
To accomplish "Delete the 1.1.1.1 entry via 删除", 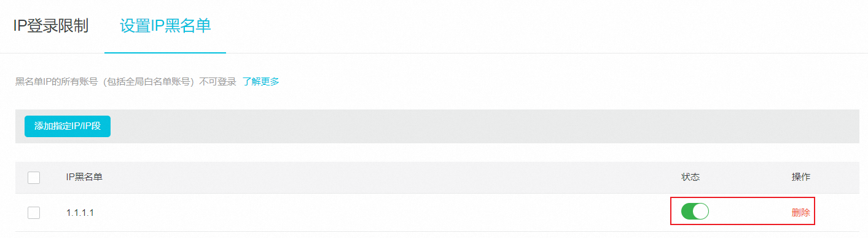I will (800, 213).
